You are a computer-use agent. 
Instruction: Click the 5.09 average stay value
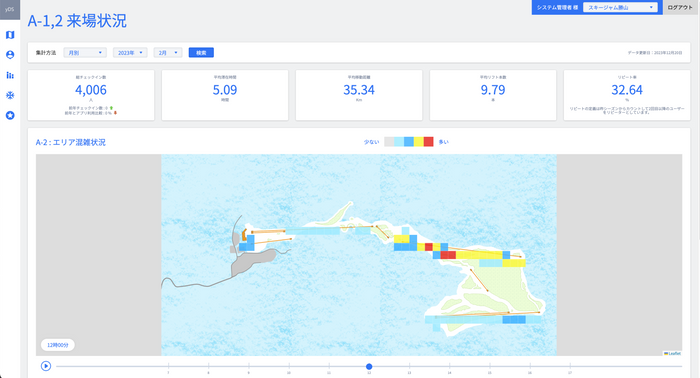tap(225, 90)
